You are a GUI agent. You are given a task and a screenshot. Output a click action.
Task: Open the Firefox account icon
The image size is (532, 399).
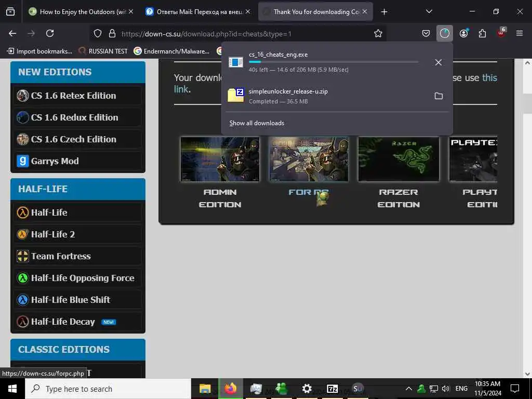(463, 33)
